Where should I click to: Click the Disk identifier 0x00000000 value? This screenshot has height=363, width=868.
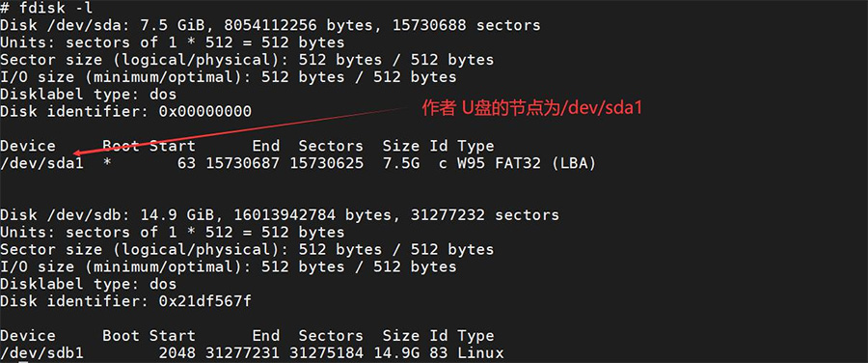coord(204,111)
